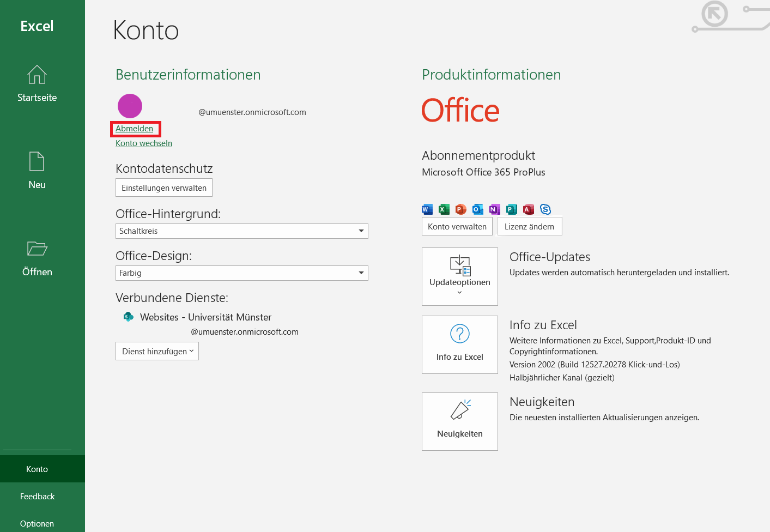Image resolution: width=770 pixels, height=532 pixels.
Task: Click the Konto wechseln link
Action: click(144, 143)
